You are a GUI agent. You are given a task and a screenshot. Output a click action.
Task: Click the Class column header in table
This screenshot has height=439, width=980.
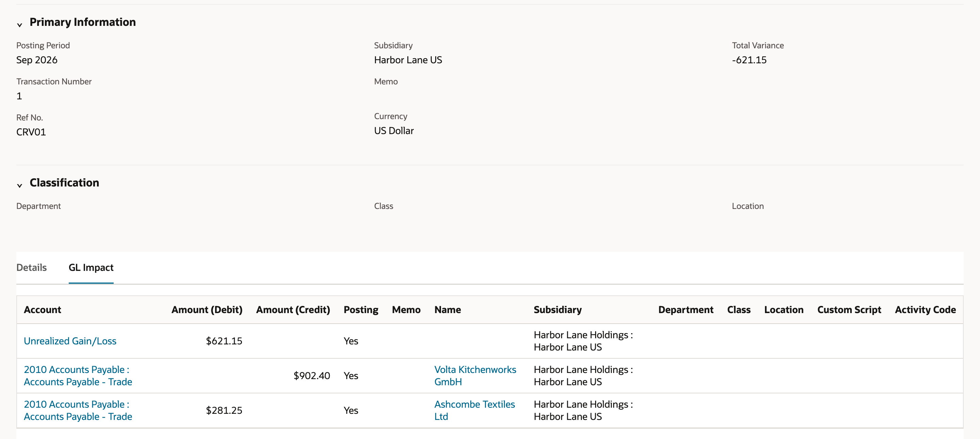click(739, 310)
